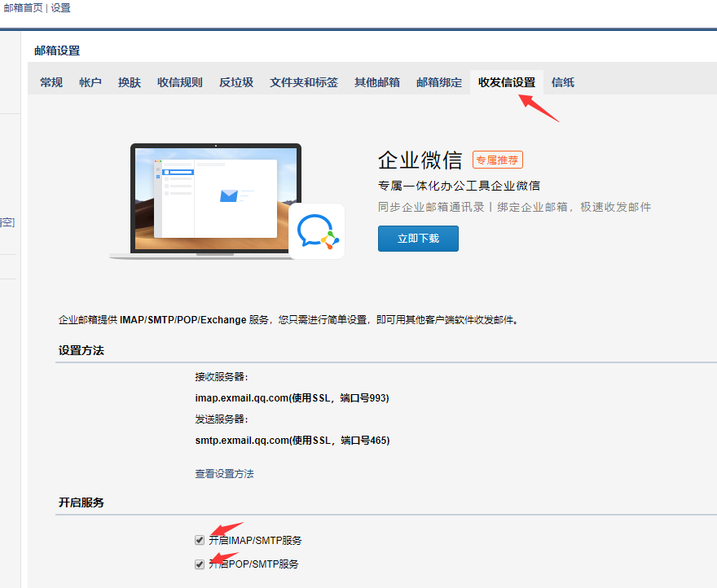Click the 设置 link at top
Screen dimensions: 717x588
coord(60,8)
